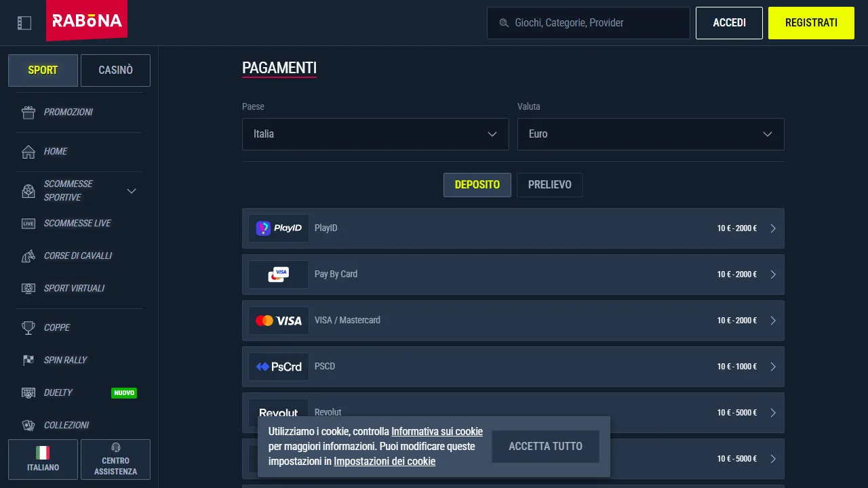This screenshot has height=488, width=868.
Task: Click the Corse di Cavalli horse icon
Action: tap(28, 256)
